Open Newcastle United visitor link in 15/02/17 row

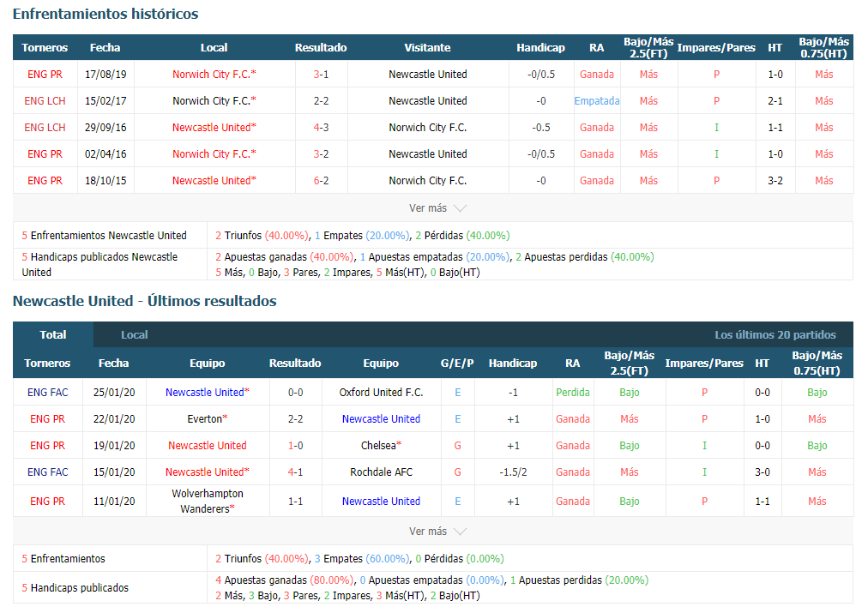point(427,100)
